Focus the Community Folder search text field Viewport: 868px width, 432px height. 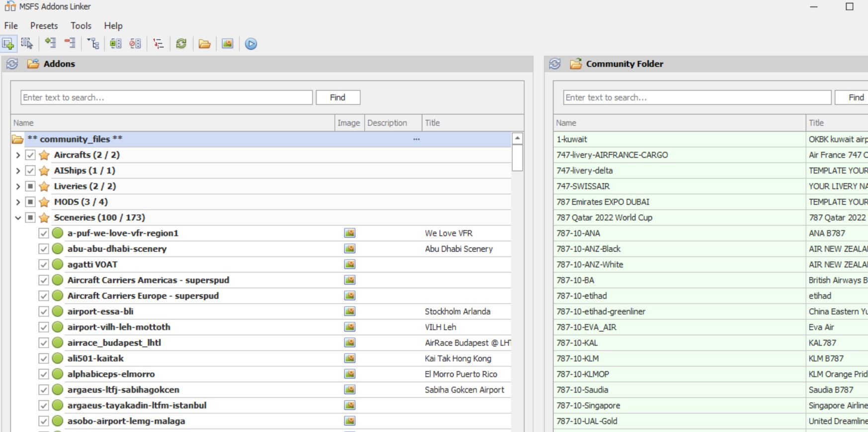[x=697, y=97]
